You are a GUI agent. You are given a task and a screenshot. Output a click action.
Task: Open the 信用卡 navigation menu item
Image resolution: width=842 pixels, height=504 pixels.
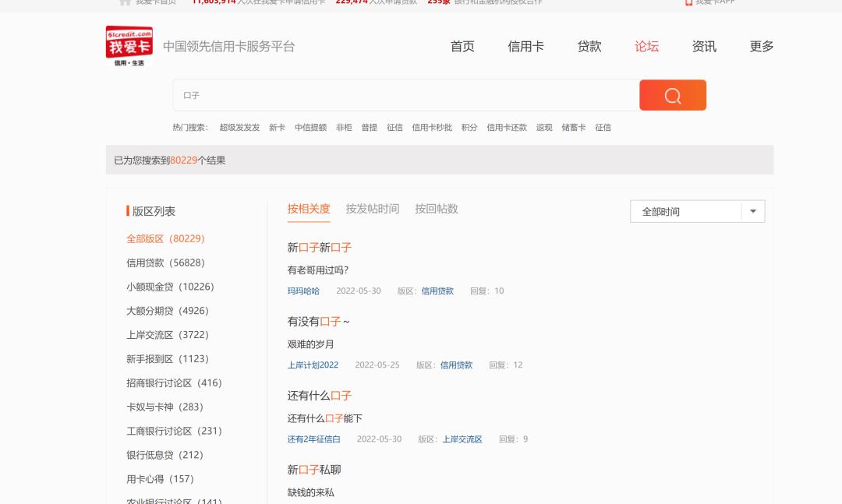pyautogui.click(x=525, y=47)
